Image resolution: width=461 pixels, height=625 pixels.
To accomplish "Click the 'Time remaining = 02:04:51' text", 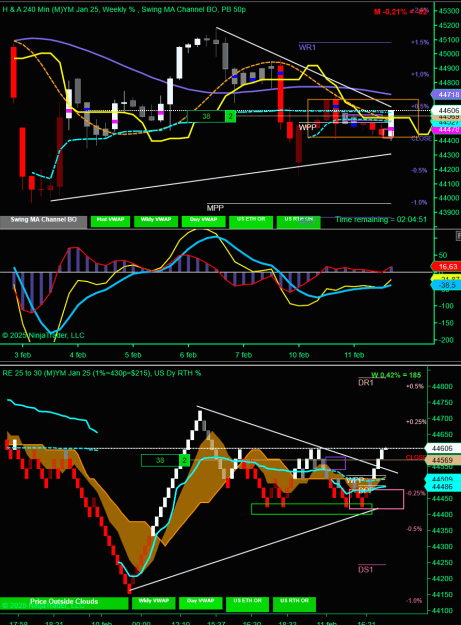I will [381, 220].
